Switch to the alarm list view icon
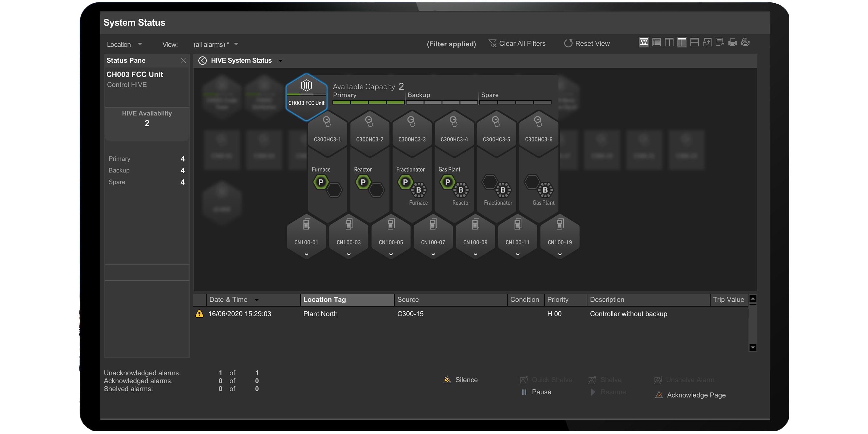The height and width of the screenshot is (434, 868). click(x=656, y=42)
